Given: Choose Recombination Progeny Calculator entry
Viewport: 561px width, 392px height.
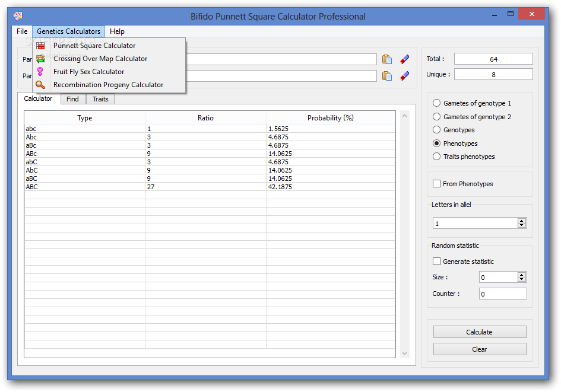Looking at the screenshot, I should pyautogui.click(x=109, y=85).
